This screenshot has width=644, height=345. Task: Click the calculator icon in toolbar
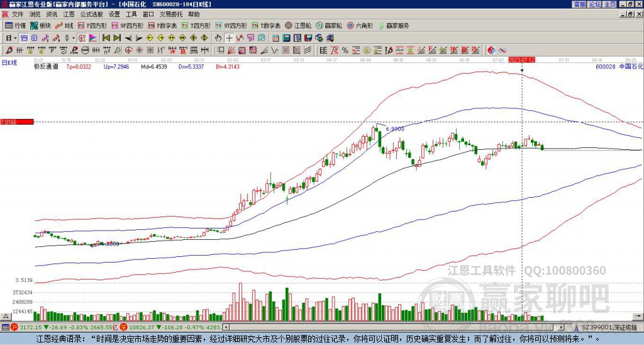click(287, 38)
